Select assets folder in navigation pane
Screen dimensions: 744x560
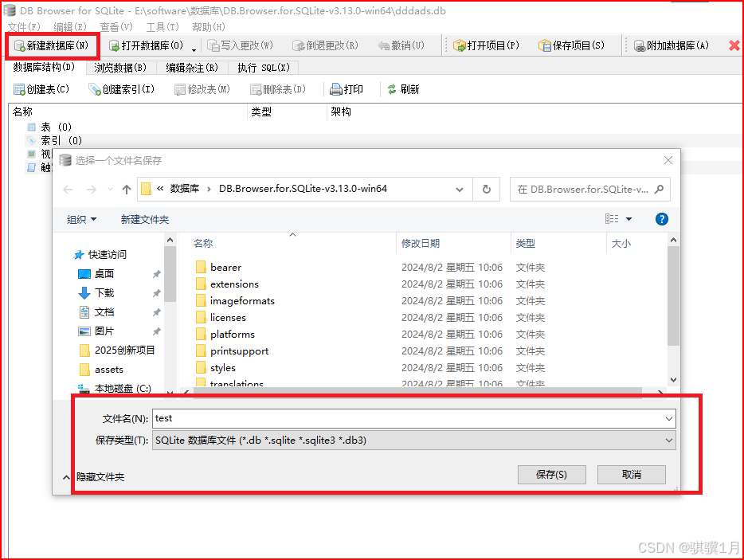(101, 370)
